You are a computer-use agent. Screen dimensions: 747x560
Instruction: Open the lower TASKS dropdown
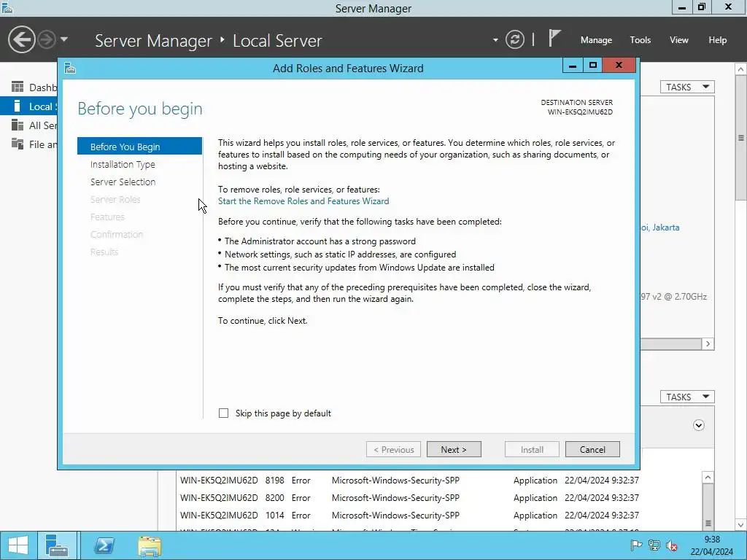[x=687, y=397]
